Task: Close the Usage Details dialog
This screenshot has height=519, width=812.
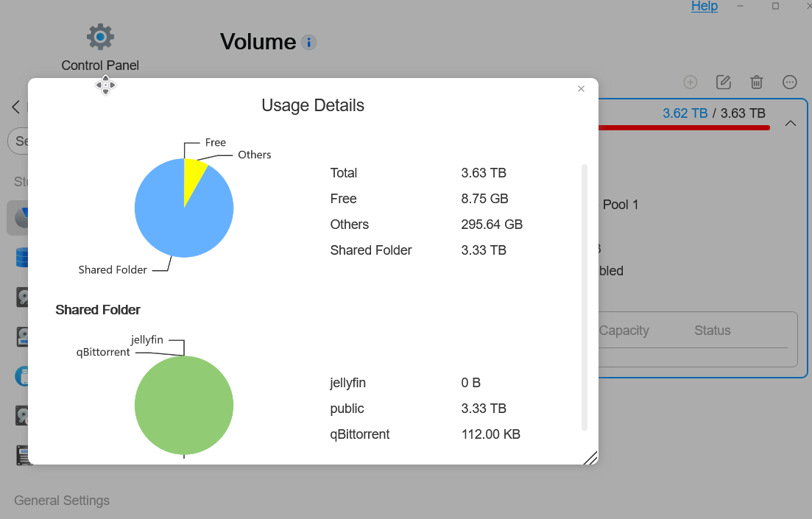Action: 581,88
